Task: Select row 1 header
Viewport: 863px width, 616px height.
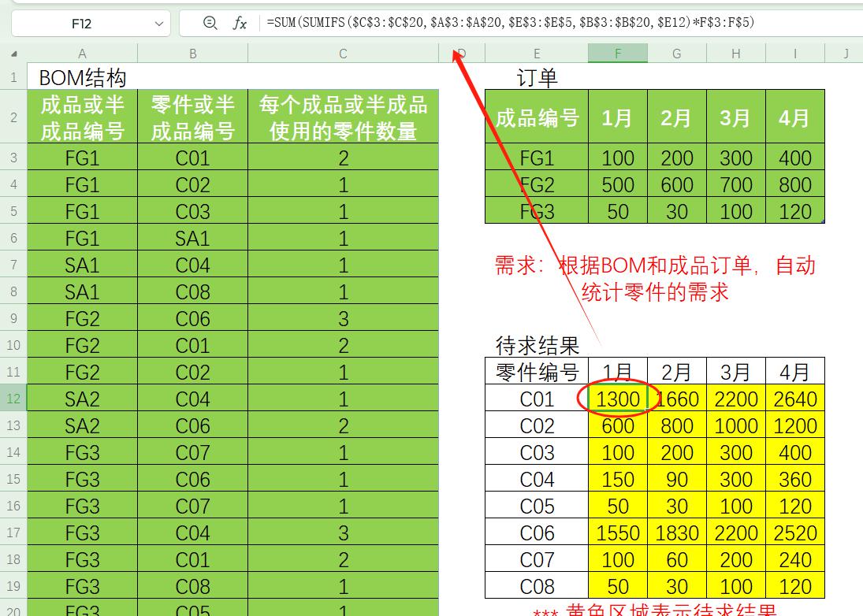Action: point(13,76)
